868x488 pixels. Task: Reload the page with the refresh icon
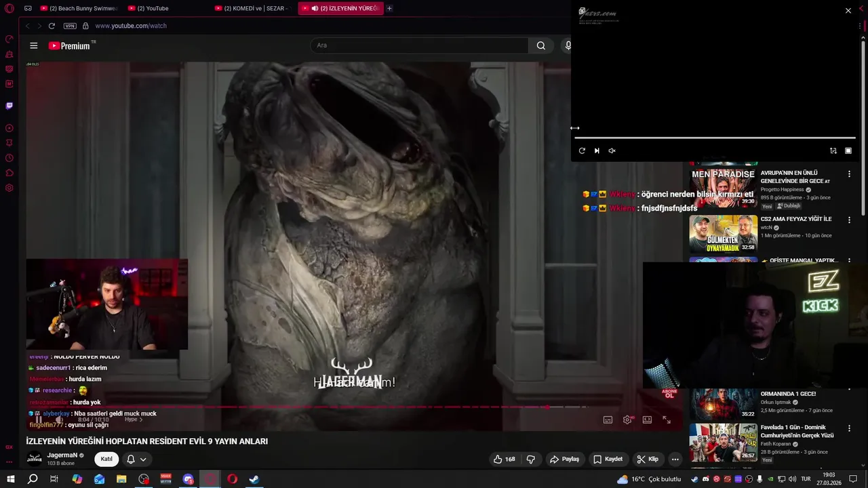tap(52, 26)
